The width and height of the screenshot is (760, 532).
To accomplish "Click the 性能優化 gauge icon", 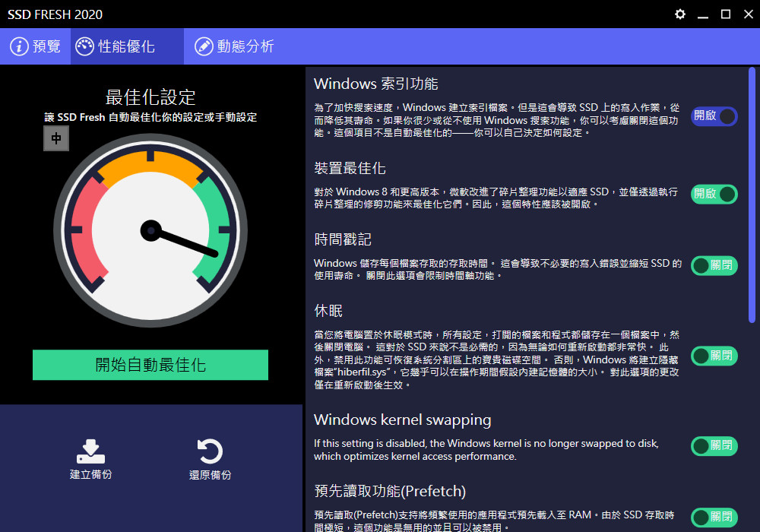I will pyautogui.click(x=84, y=46).
